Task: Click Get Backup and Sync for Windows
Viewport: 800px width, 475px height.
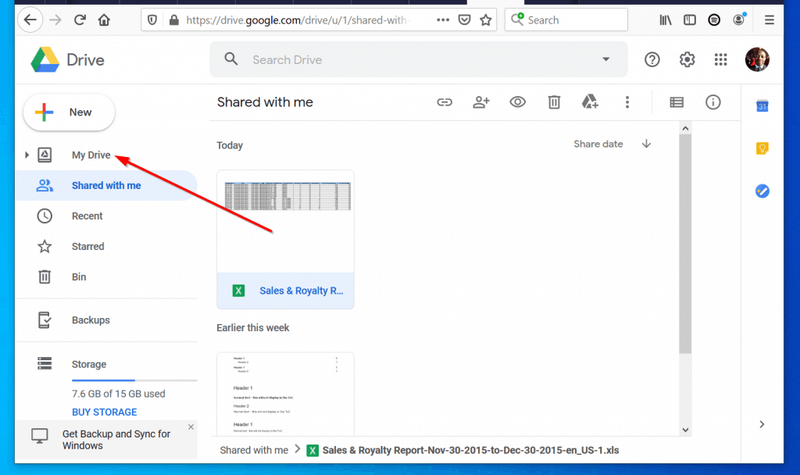Action: pyautogui.click(x=116, y=439)
